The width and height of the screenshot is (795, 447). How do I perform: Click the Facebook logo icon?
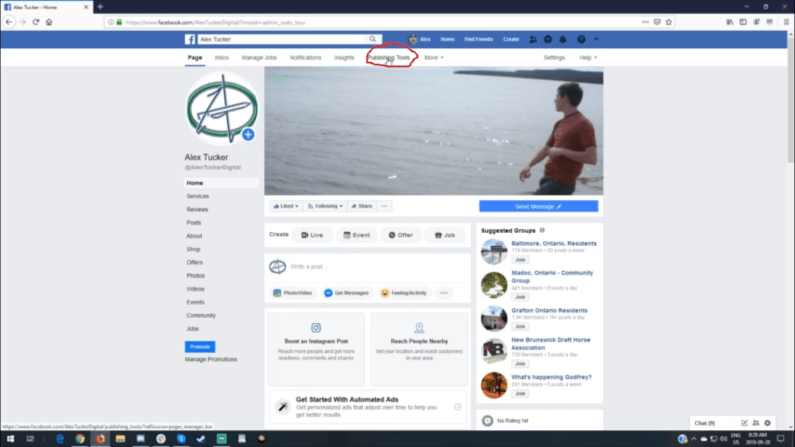(x=190, y=39)
